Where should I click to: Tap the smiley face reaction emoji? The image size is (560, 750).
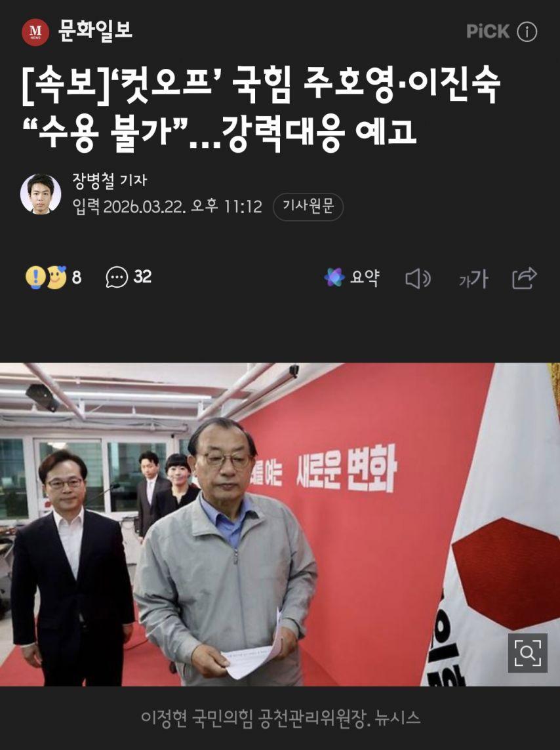(57, 277)
